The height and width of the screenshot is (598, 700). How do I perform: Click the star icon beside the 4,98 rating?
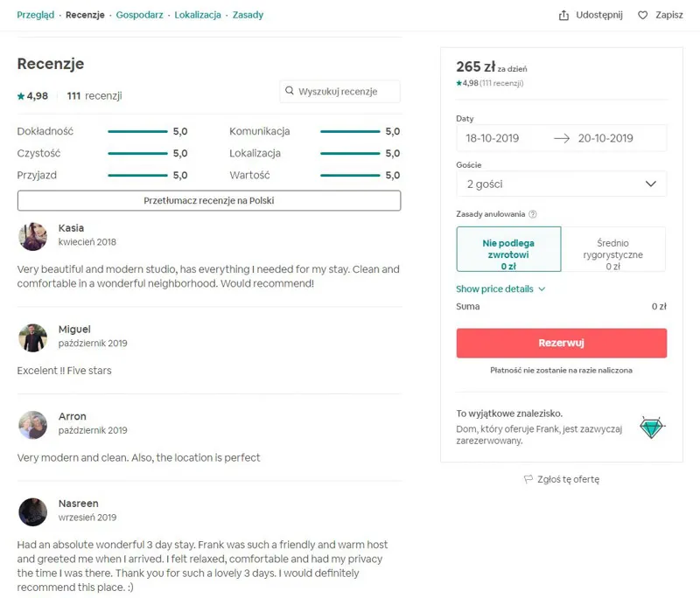click(x=20, y=96)
